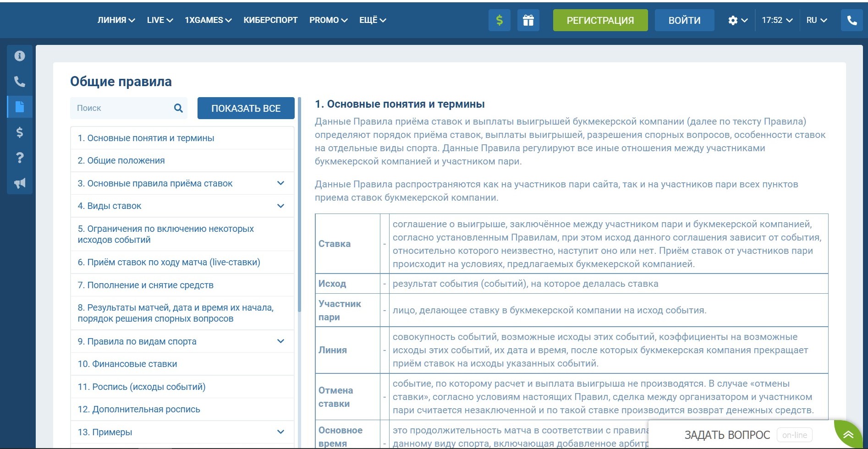Open section 12. Дополнительная роспись
Screen dimensions: 868x449
point(182,409)
